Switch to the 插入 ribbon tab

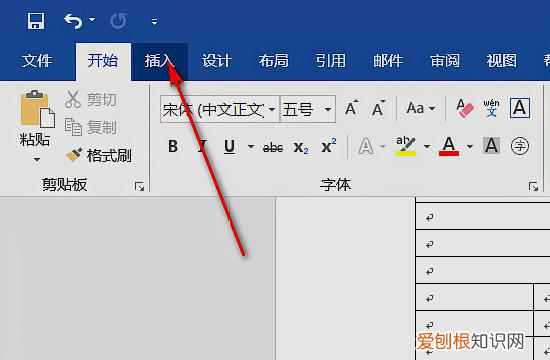[160, 61]
